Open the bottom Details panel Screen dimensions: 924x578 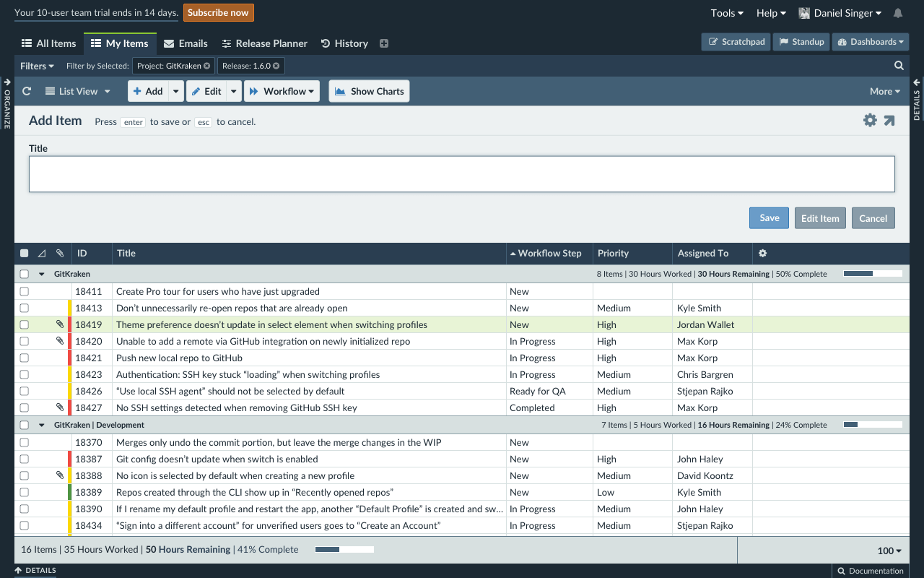(35, 571)
